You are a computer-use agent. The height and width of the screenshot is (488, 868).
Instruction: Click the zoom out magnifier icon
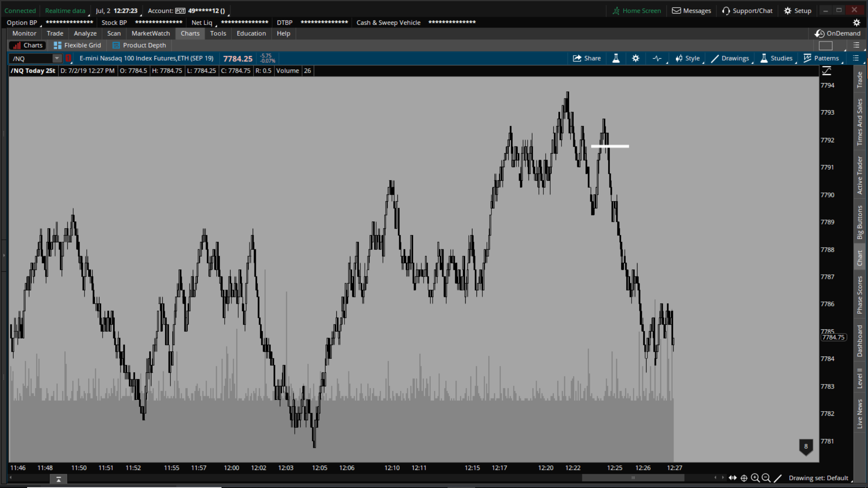[x=766, y=478]
